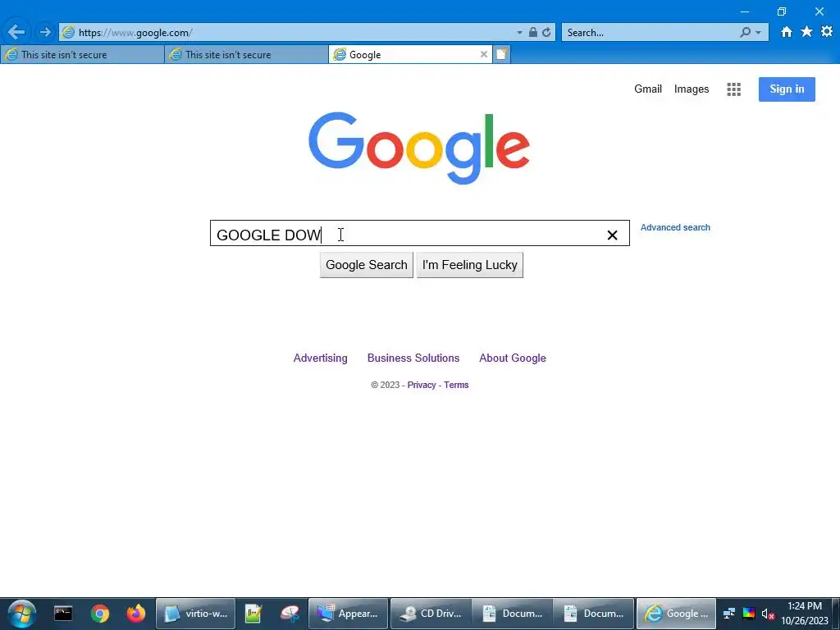840x630 pixels.
Task: Click the Google logo
Action: [x=419, y=148]
